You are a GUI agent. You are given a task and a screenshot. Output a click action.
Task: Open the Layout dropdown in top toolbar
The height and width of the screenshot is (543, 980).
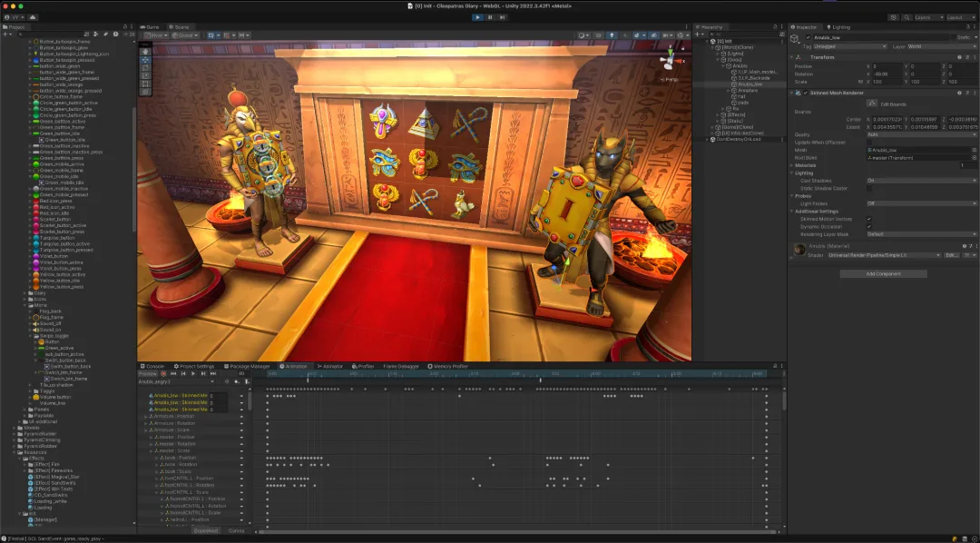(x=960, y=17)
